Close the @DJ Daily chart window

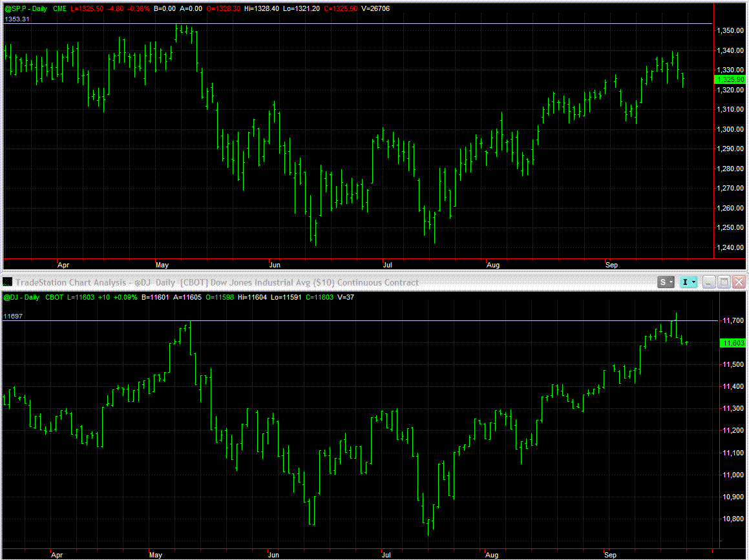739,282
